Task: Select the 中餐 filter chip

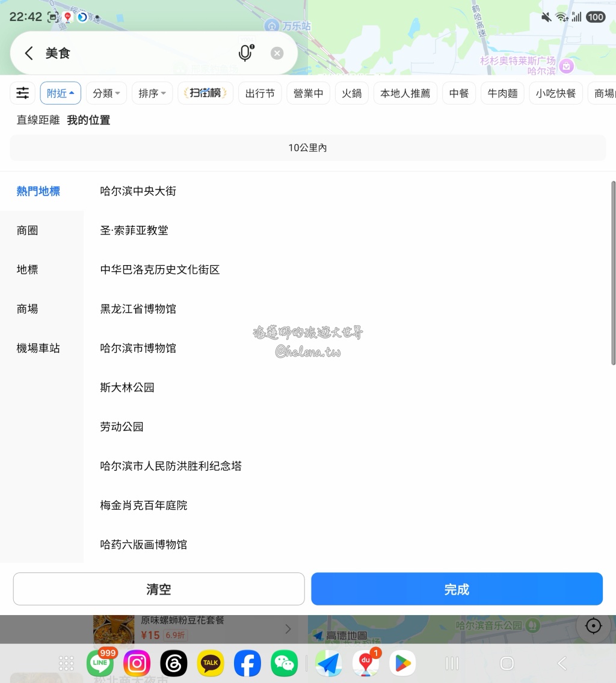Action: (x=459, y=93)
